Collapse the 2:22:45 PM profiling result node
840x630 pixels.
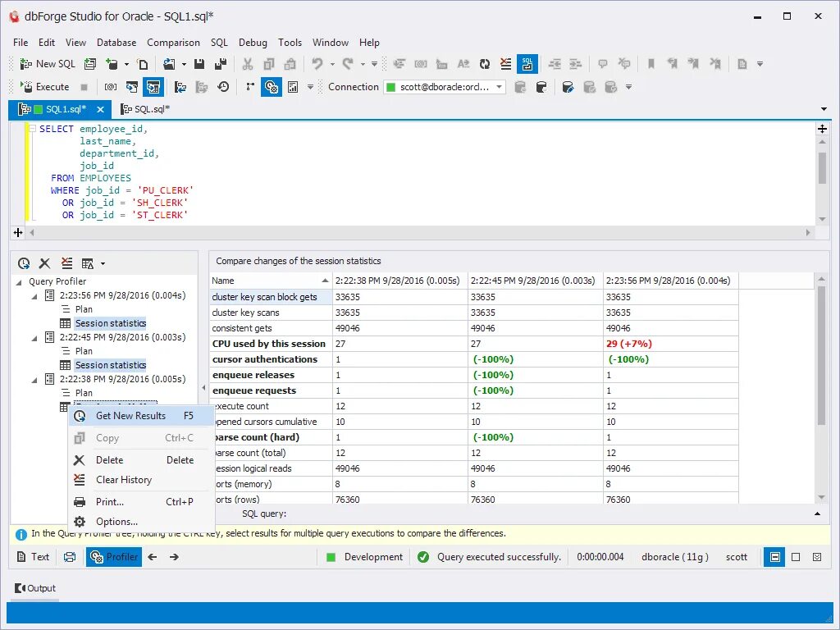click(x=34, y=337)
